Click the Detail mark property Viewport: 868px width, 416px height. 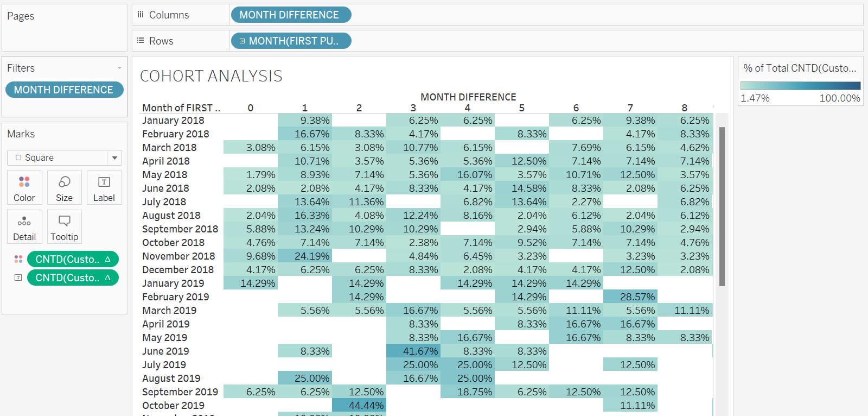[24, 227]
